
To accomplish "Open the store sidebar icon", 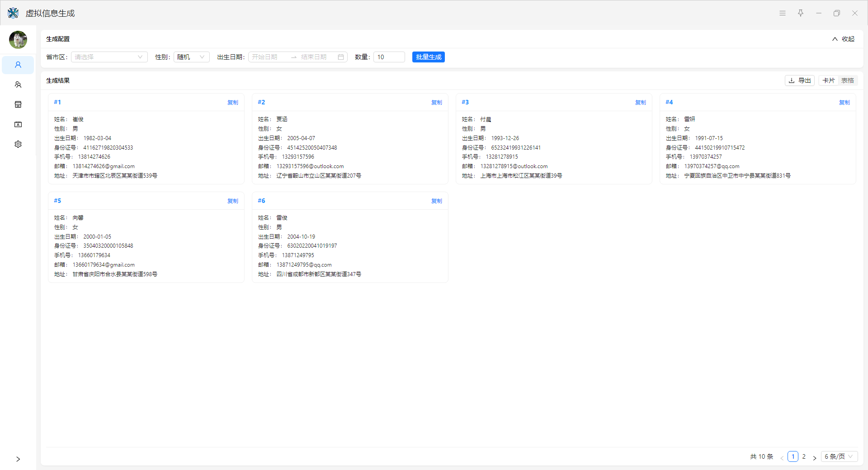I will tap(18, 105).
